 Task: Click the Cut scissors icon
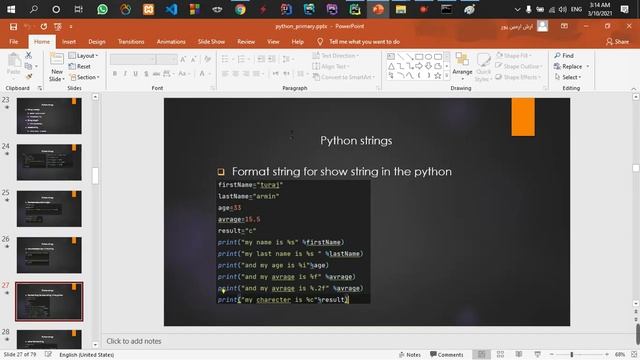tap(29, 55)
